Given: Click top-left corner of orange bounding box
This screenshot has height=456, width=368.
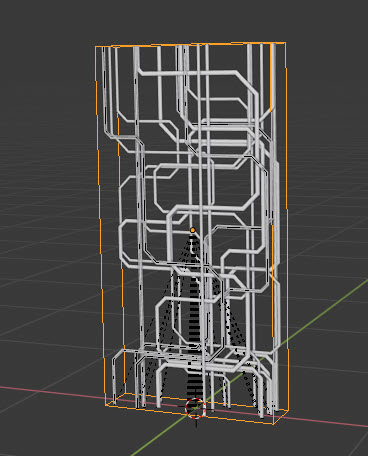Looking at the screenshot, I should point(96,47).
